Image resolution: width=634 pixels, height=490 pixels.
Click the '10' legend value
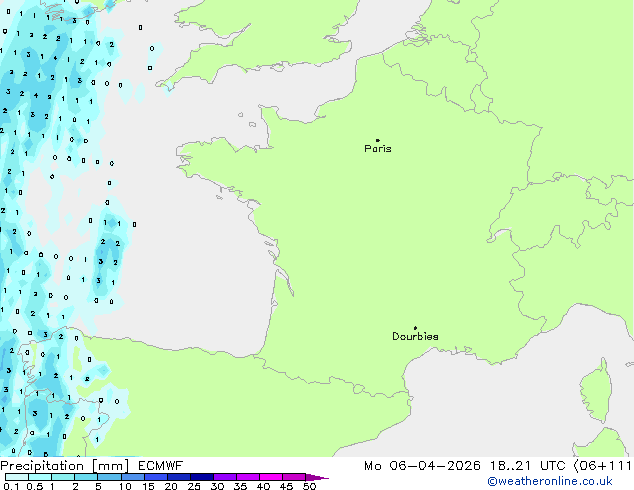pos(125,486)
